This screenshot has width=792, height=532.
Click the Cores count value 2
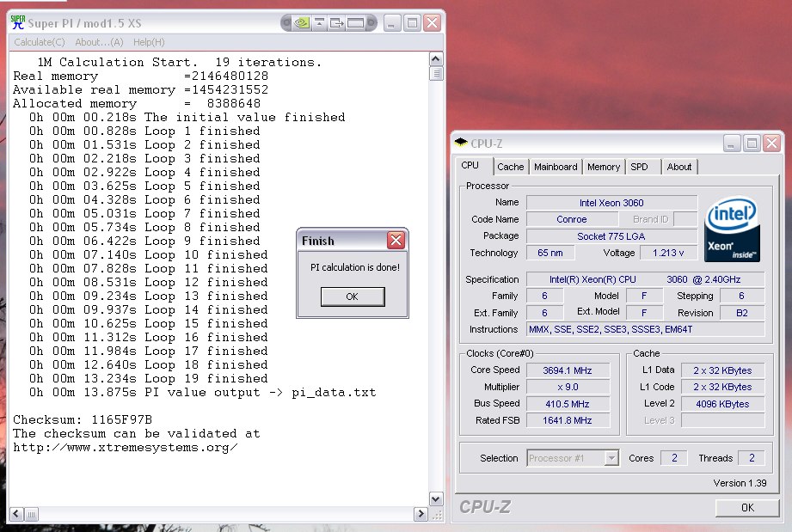tap(674, 458)
